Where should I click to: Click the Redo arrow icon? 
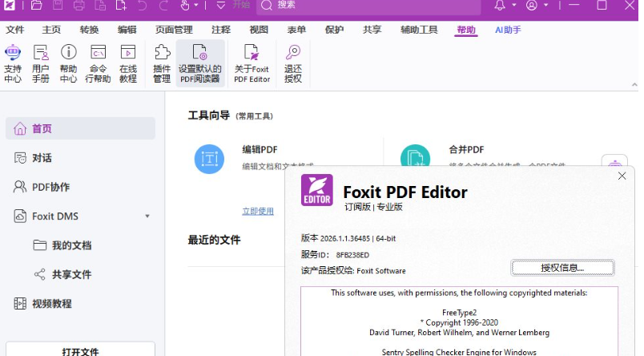click(163, 6)
